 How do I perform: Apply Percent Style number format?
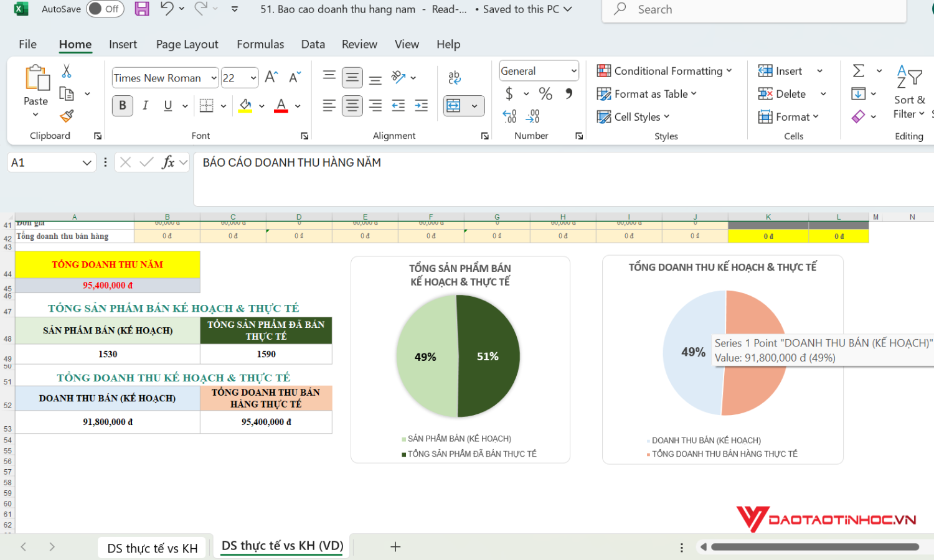(x=545, y=94)
